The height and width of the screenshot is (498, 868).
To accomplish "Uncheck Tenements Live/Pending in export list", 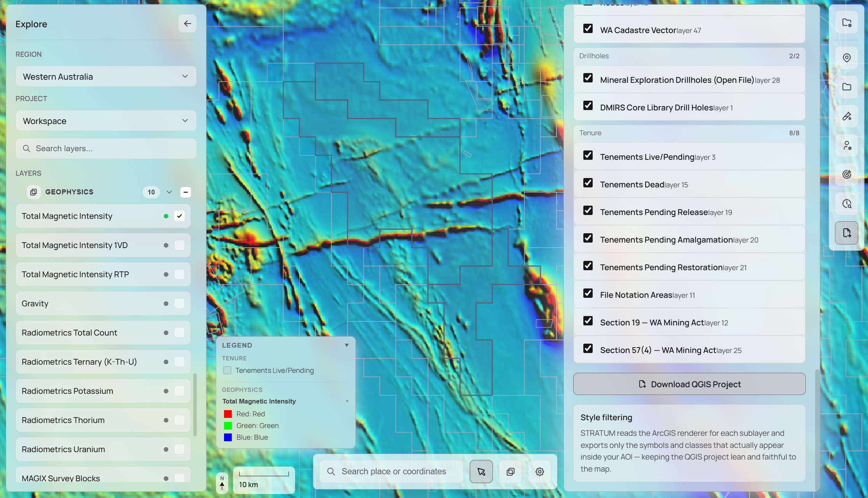I will pos(588,156).
